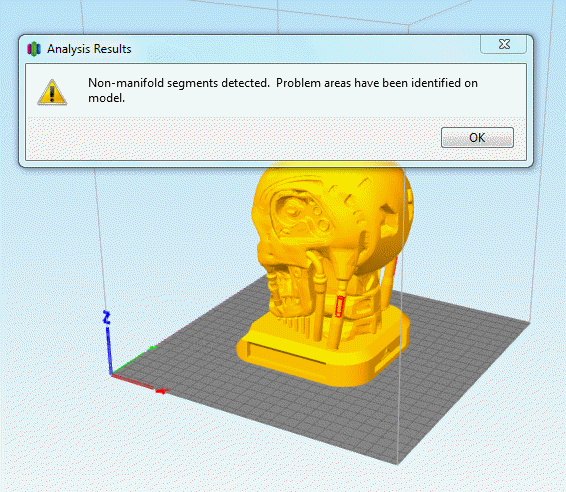The width and height of the screenshot is (566, 492).
Task: Click the red highlighted non-manifold problem area
Action: 339,306
